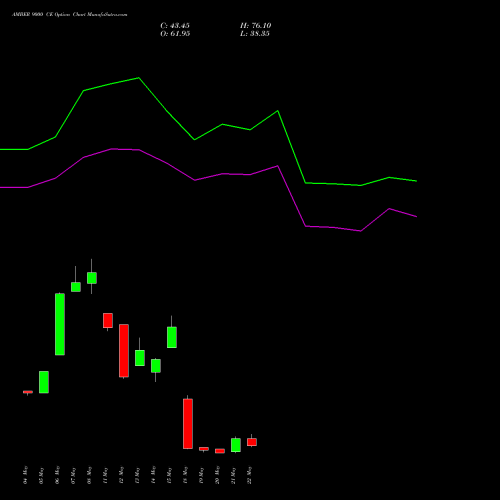Select the 19 May date label
This screenshot has height=500, width=500.
(202, 475)
